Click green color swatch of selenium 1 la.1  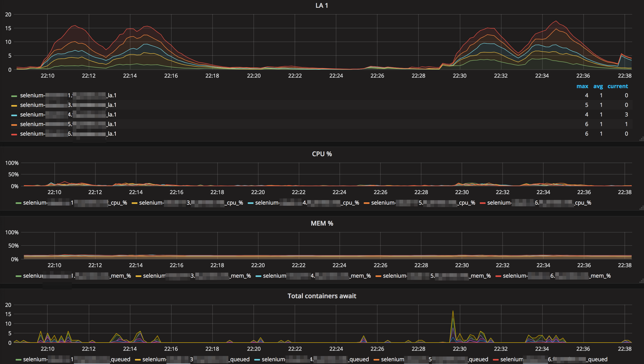pos(14,96)
